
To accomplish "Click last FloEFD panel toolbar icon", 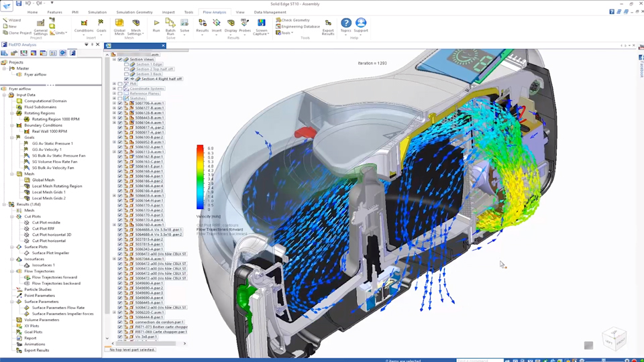I will pos(72,53).
